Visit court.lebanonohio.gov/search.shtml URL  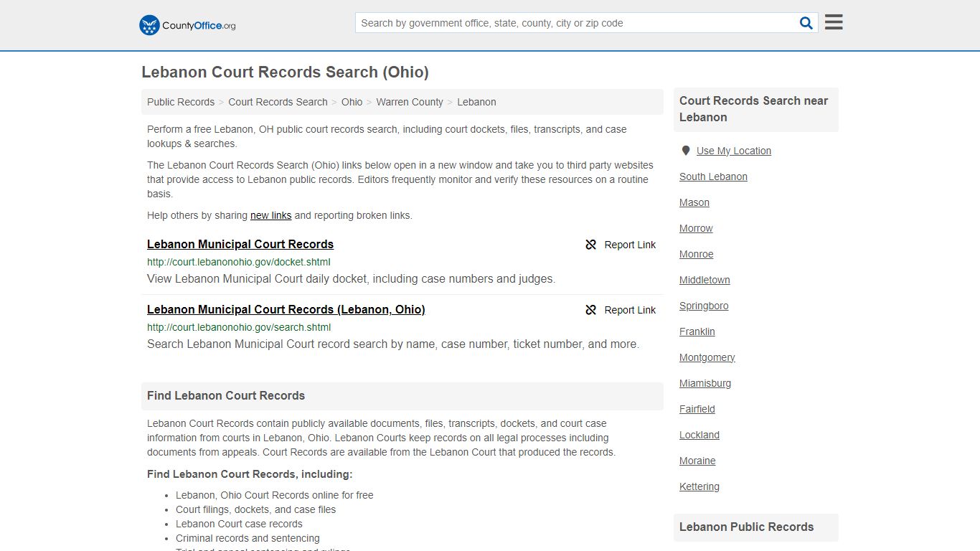[239, 327]
